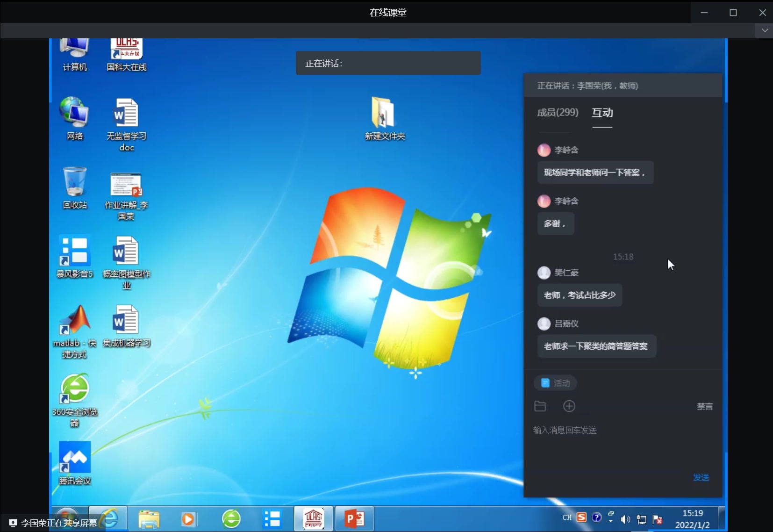Open the 国科大在线 shortcut
The width and height of the screenshot is (773, 532).
click(x=126, y=55)
